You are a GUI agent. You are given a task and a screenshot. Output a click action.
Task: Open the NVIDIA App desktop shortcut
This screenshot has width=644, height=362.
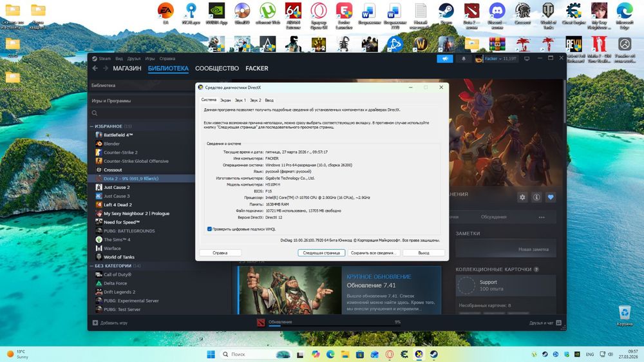coord(216,13)
